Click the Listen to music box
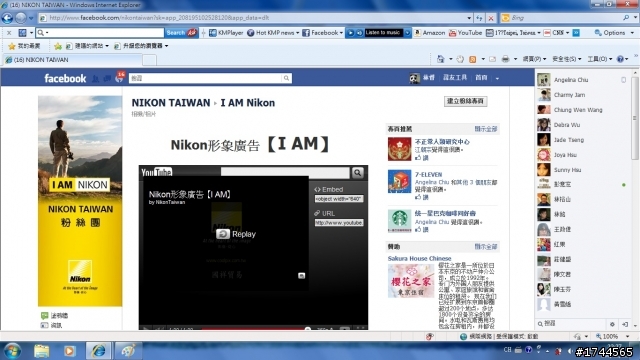The image size is (640, 360). pyautogui.click(x=383, y=33)
